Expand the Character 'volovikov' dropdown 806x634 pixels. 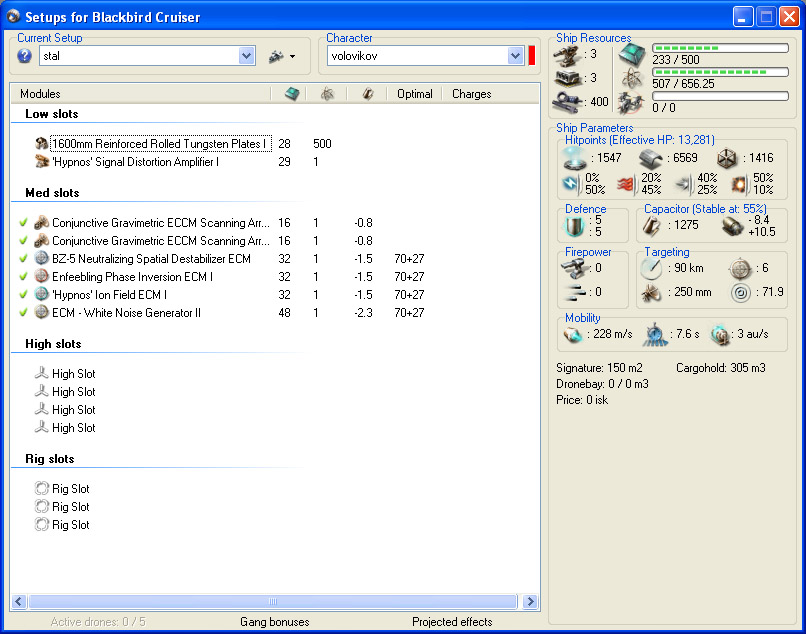point(516,57)
